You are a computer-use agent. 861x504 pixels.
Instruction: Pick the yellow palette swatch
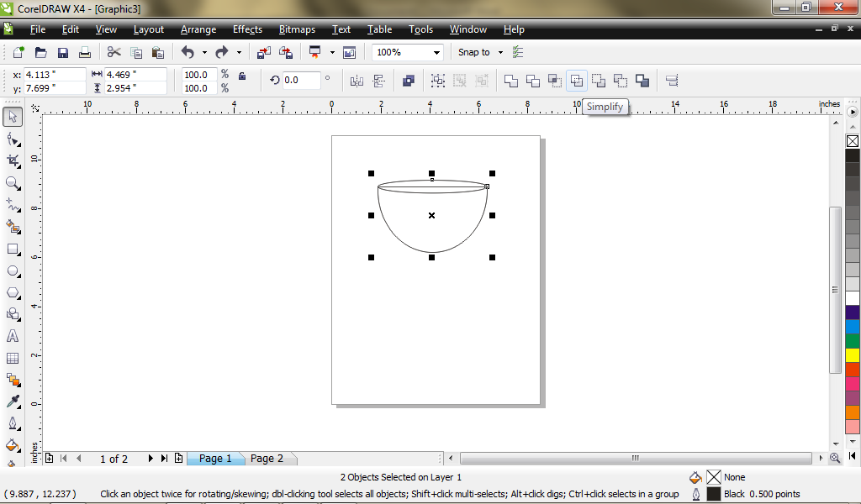tap(853, 354)
